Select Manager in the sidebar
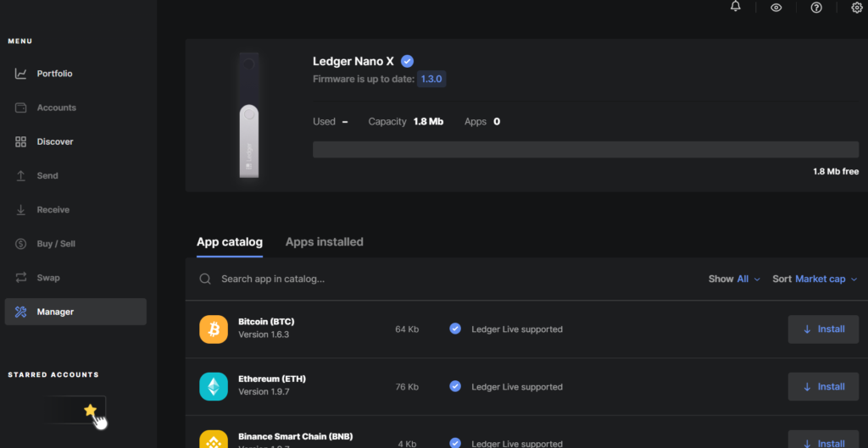The width and height of the screenshot is (868, 448). click(x=75, y=312)
